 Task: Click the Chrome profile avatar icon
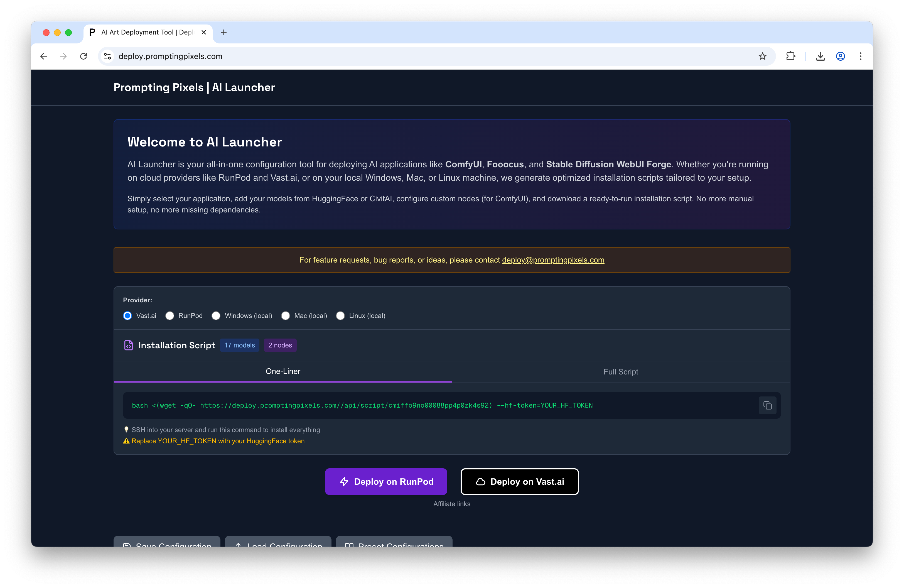[840, 56]
